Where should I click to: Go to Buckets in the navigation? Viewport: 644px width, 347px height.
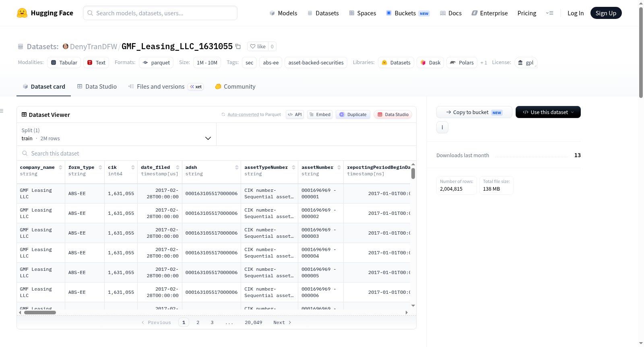pyautogui.click(x=408, y=13)
